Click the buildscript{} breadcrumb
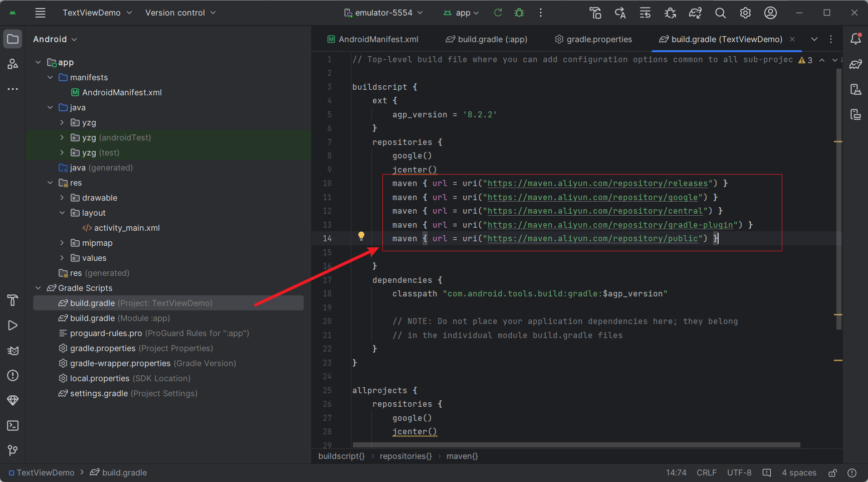868x482 pixels. click(x=341, y=456)
